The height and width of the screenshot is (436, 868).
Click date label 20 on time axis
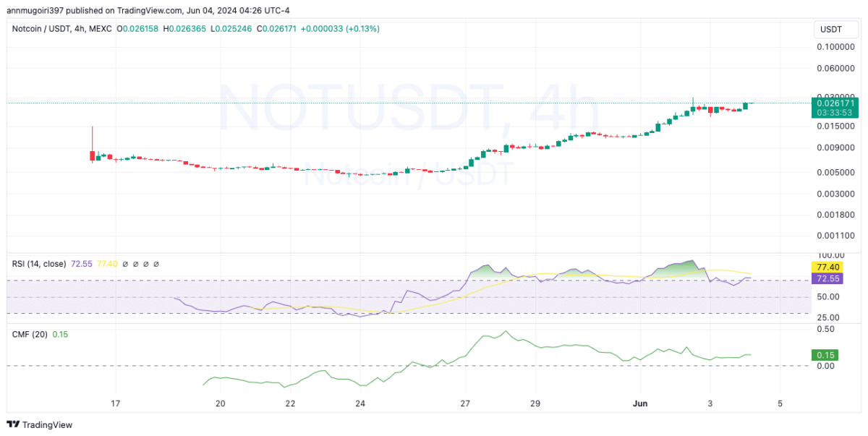click(221, 403)
